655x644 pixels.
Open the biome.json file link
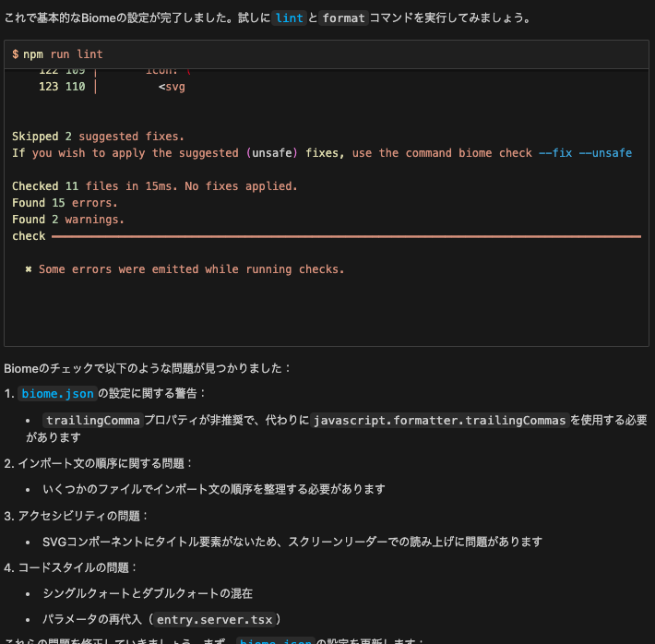(57, 394)
